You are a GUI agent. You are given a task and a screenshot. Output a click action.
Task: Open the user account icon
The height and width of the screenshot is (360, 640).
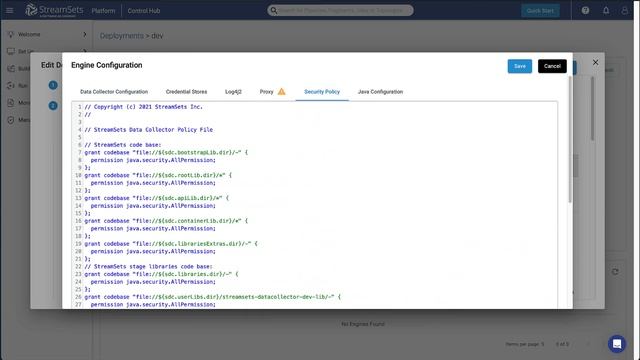point(624,11)
